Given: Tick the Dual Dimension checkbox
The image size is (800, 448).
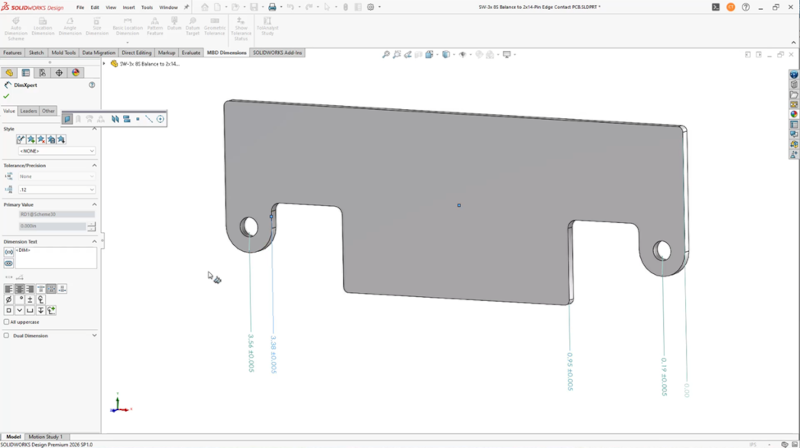Looking at the screenshot, I should click(x=7, y=336).
